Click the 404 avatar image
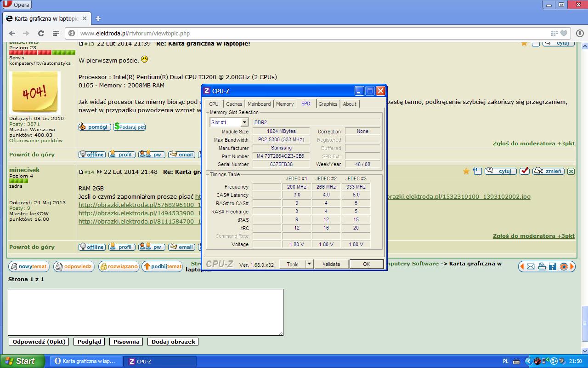 coord(35,92)
